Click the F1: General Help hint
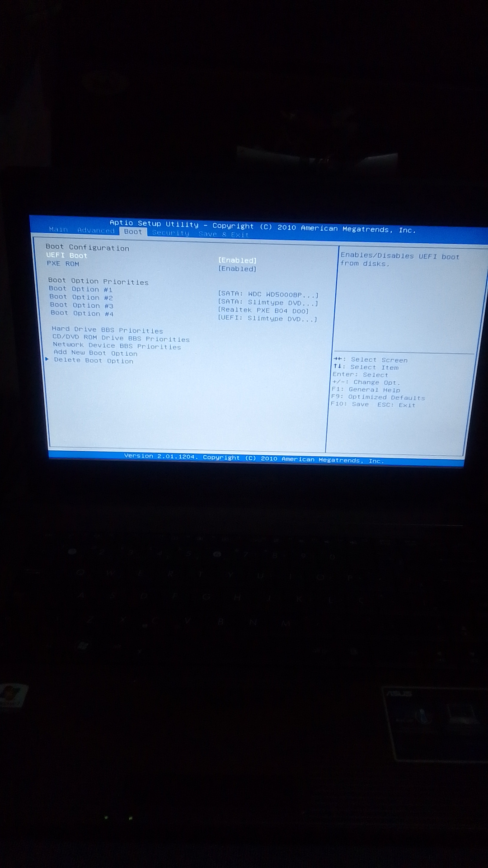Image resolution: width=488 pixels, height=868 pixels. point(366,390)
